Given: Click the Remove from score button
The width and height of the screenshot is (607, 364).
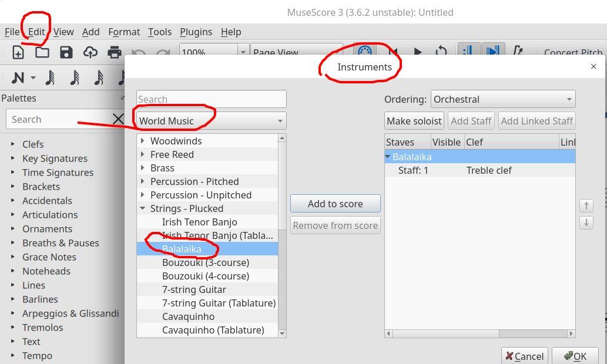Looking at the screenshot, I should [336, 225].
